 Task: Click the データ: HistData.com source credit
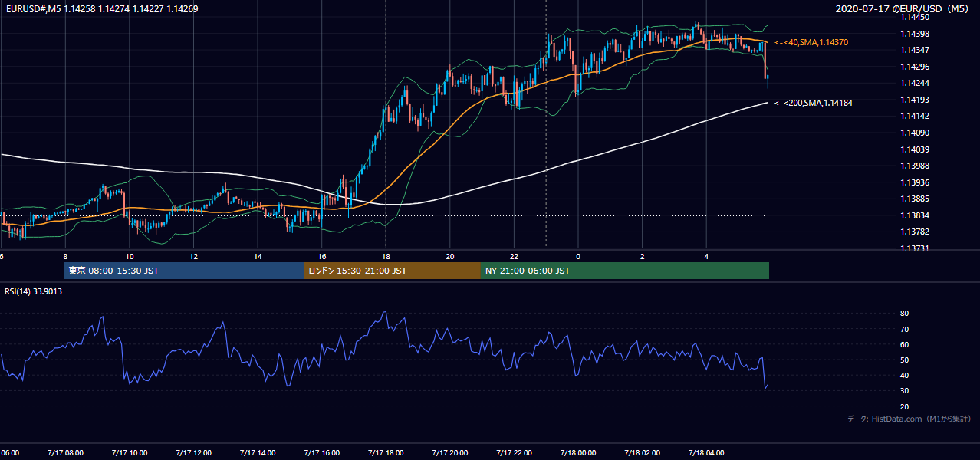(x=909, y=419)
